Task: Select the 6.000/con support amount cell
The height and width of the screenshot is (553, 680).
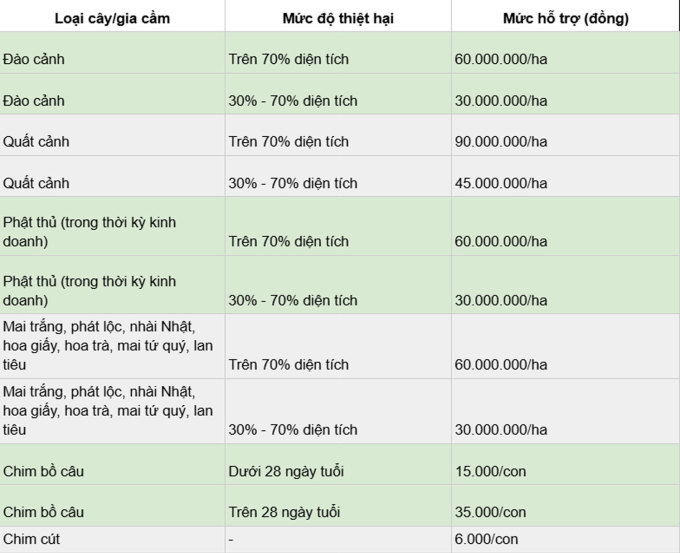Action: 485,539
